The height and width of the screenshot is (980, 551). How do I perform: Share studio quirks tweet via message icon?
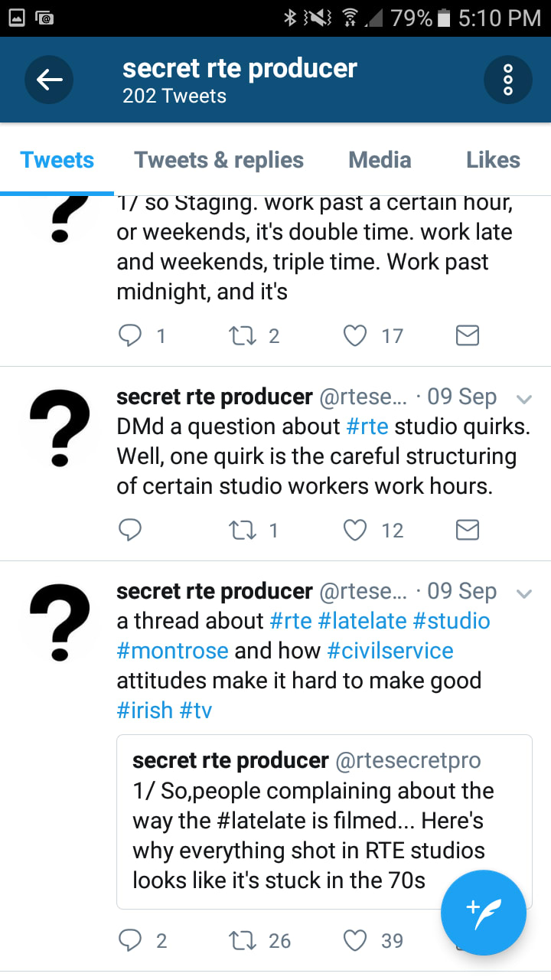click(467, 530)
